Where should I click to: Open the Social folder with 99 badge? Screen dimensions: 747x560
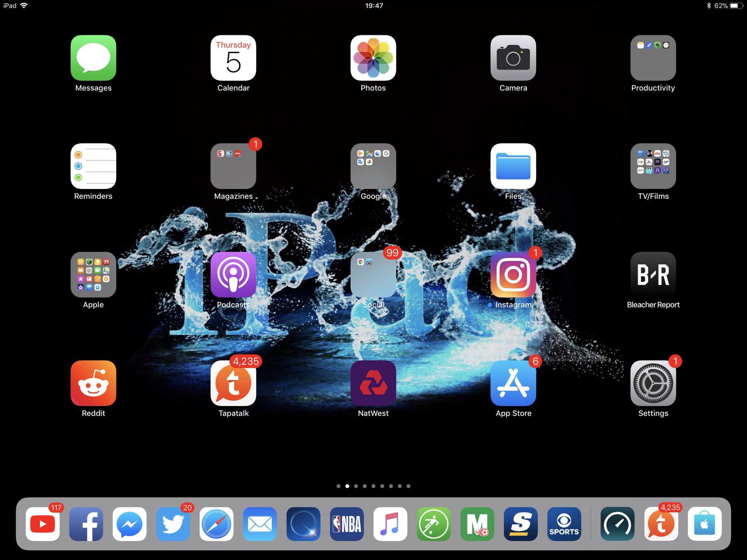[x=373, y=275]
